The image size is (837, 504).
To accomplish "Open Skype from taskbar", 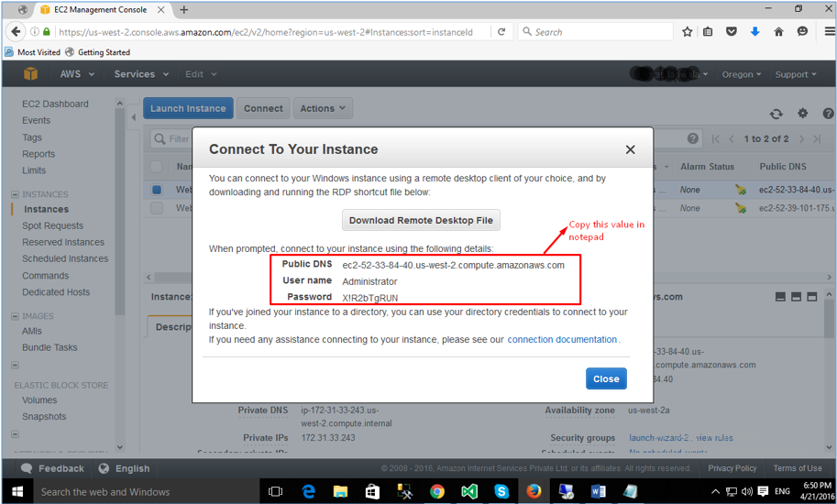I will [x=501, y=491].
